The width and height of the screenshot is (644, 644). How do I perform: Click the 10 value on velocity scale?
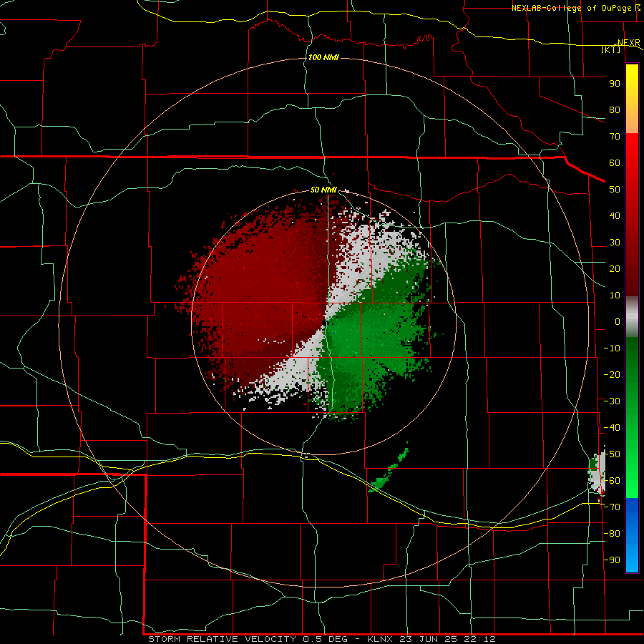click(615, 296)
